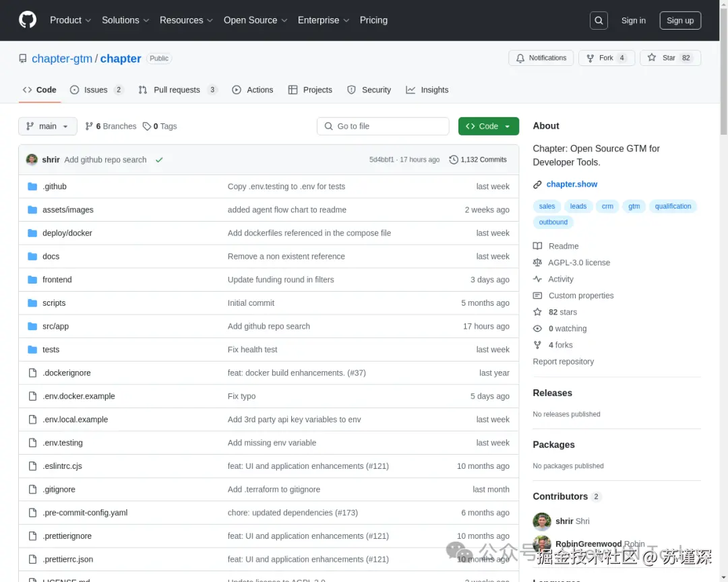Click the GitHub logo icon
Viewport: 728px width, 582px height.
coord(28,20)
